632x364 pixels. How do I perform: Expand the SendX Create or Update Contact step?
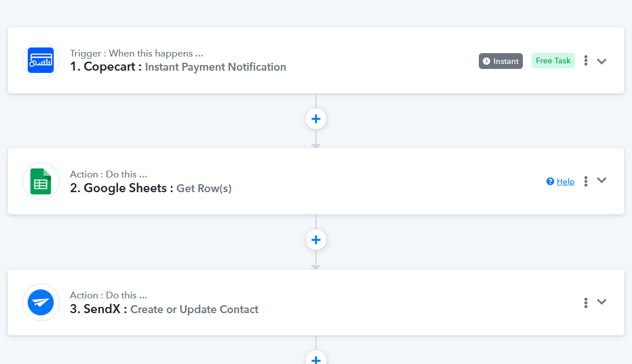(602, 301)
